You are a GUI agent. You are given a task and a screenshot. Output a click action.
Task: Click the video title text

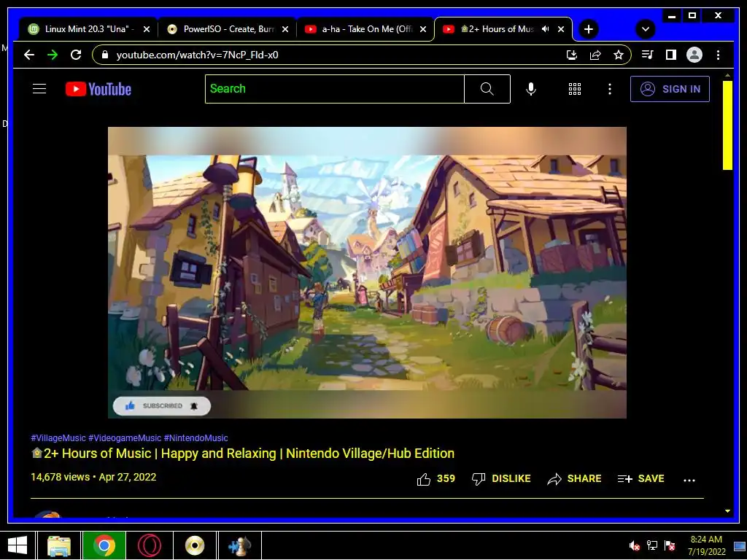point(242,454)
